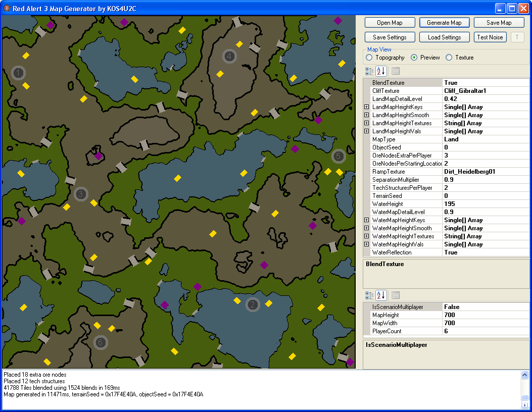This screenshot has width=532, height=412.
Task: Click the log panel scrollbar thumb
Action: (524, 398)
